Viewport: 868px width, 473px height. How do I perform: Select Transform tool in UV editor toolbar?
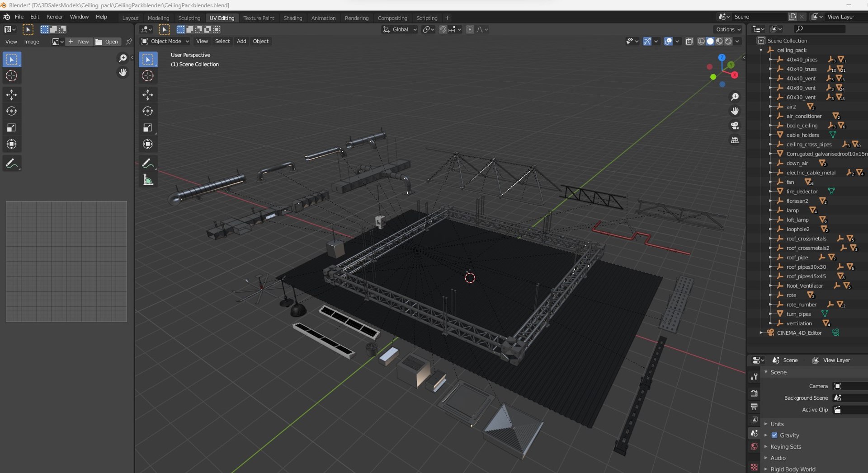tap(12, 144)
